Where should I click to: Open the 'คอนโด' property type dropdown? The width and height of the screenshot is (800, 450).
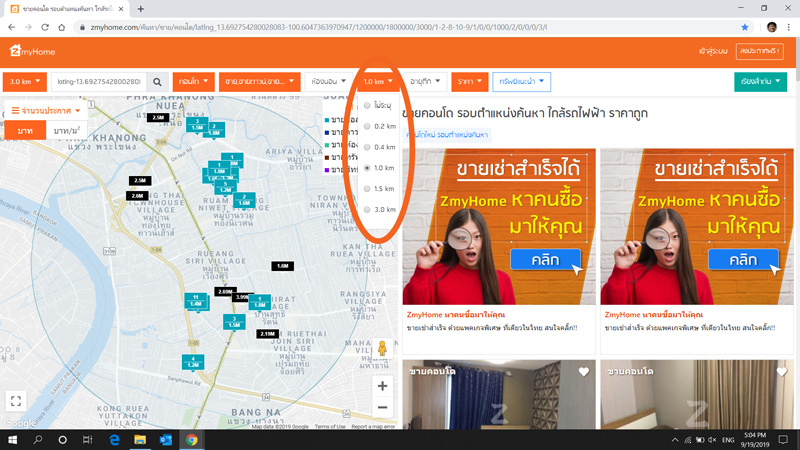193,82
